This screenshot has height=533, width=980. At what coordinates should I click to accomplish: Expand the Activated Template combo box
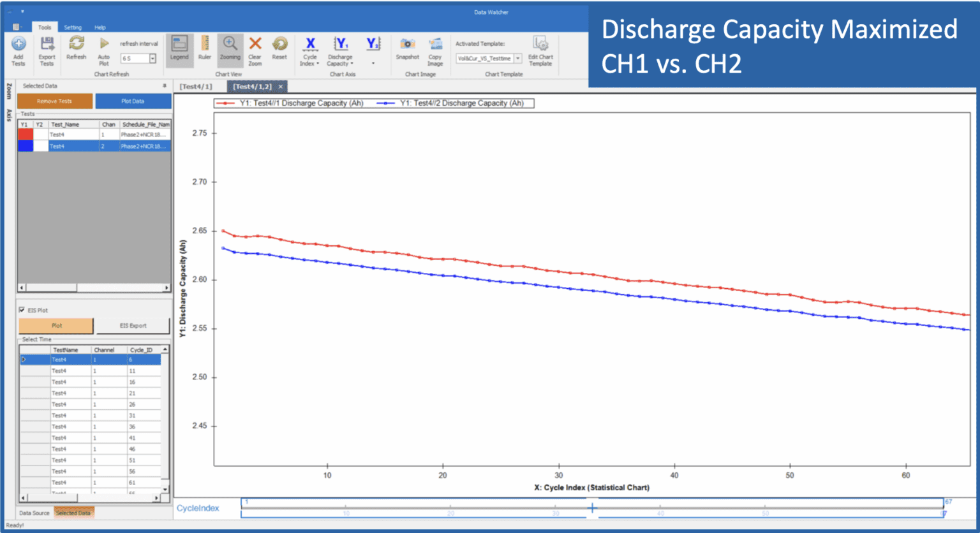pos(517,59)
